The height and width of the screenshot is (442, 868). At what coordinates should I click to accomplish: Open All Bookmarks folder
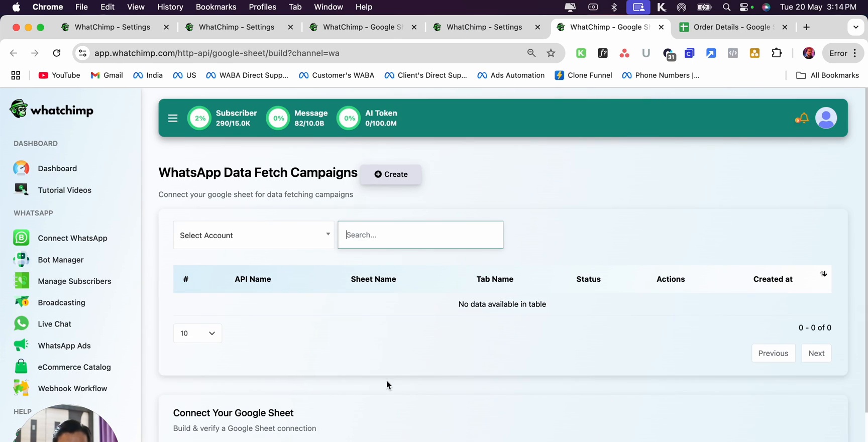[827, 75]
